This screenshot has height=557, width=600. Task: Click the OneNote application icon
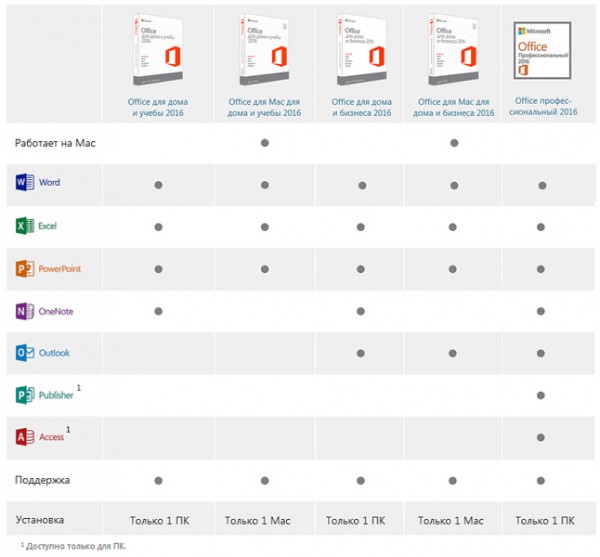25,311
